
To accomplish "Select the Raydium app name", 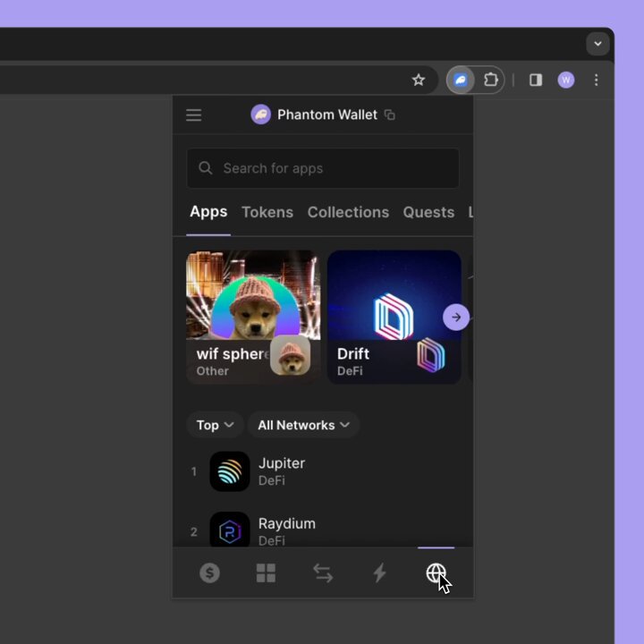I will pos(287,523).
